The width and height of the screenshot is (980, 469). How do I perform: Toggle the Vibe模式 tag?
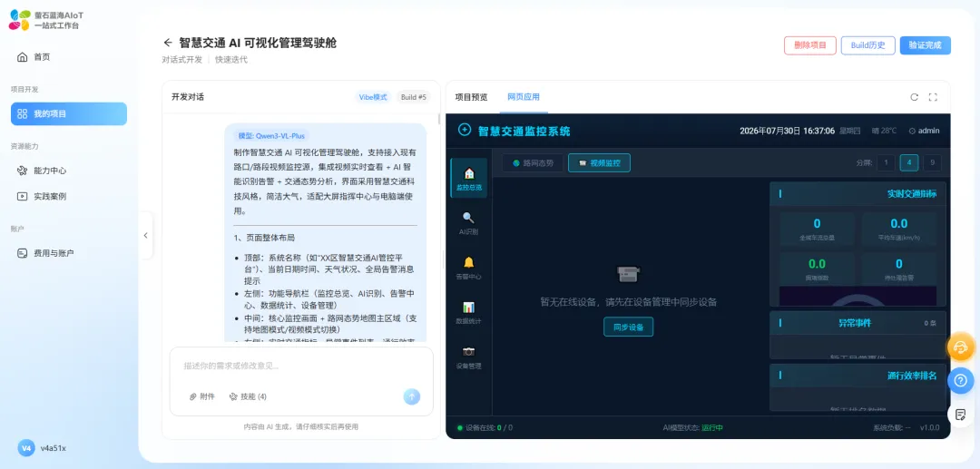[x=373, y=97]
